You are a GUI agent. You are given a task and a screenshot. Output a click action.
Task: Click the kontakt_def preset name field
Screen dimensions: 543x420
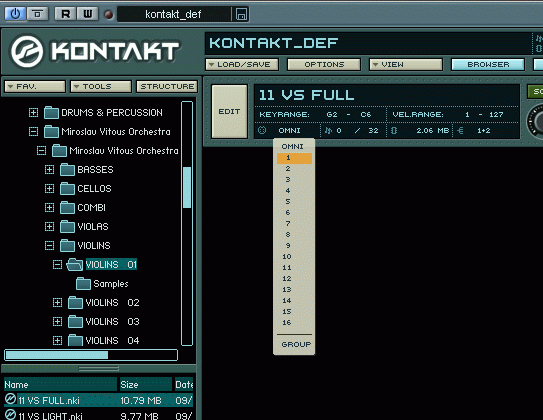pyautogui.click(x=173, y=14)
